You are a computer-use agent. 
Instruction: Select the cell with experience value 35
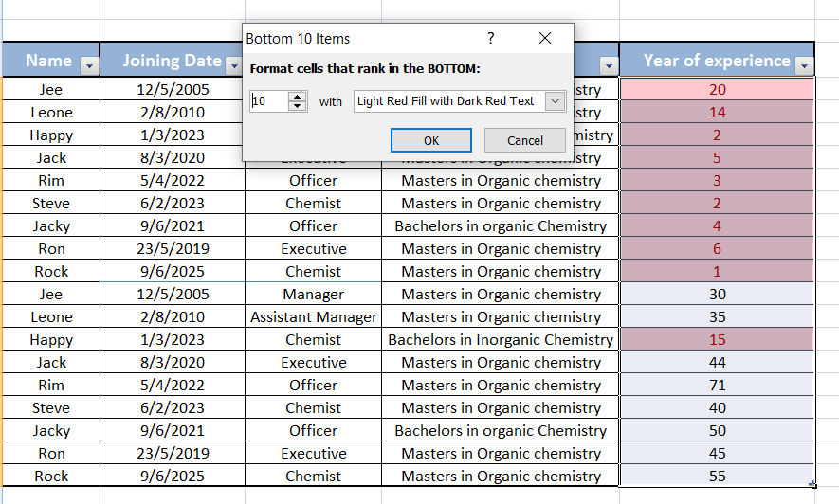coord(717,317)
